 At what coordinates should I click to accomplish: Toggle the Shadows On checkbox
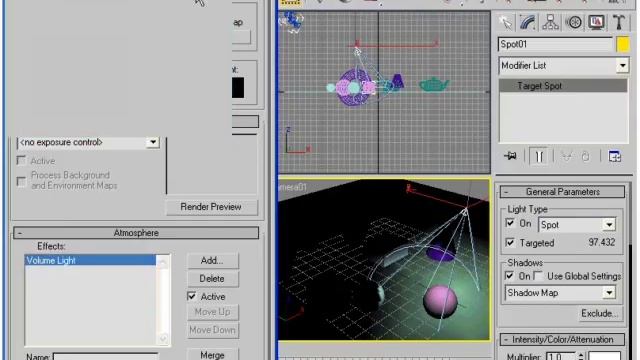click(x=509, y=276)
